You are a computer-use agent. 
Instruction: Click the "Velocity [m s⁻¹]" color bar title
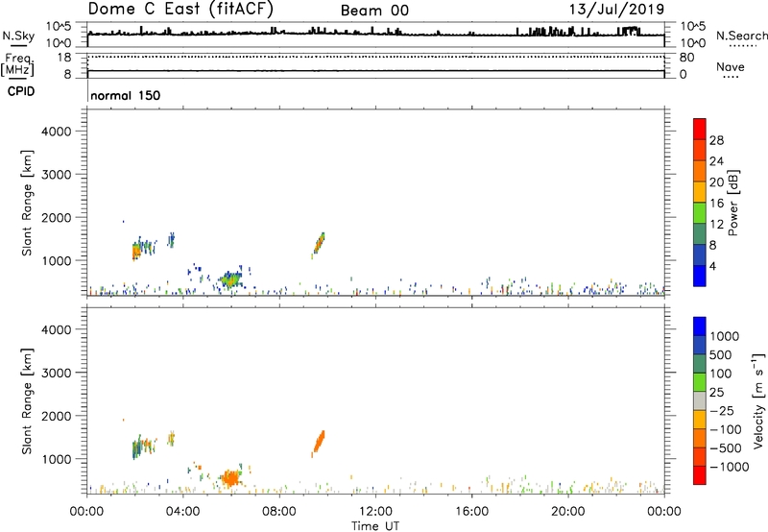pyautogui.click(x=758, y=400)
